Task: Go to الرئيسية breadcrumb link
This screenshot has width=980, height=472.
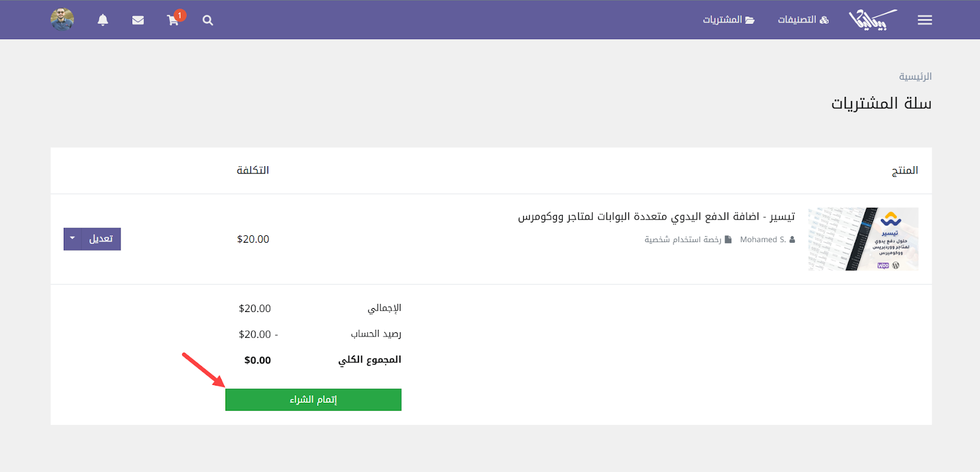Action: (x=915, y=77)
